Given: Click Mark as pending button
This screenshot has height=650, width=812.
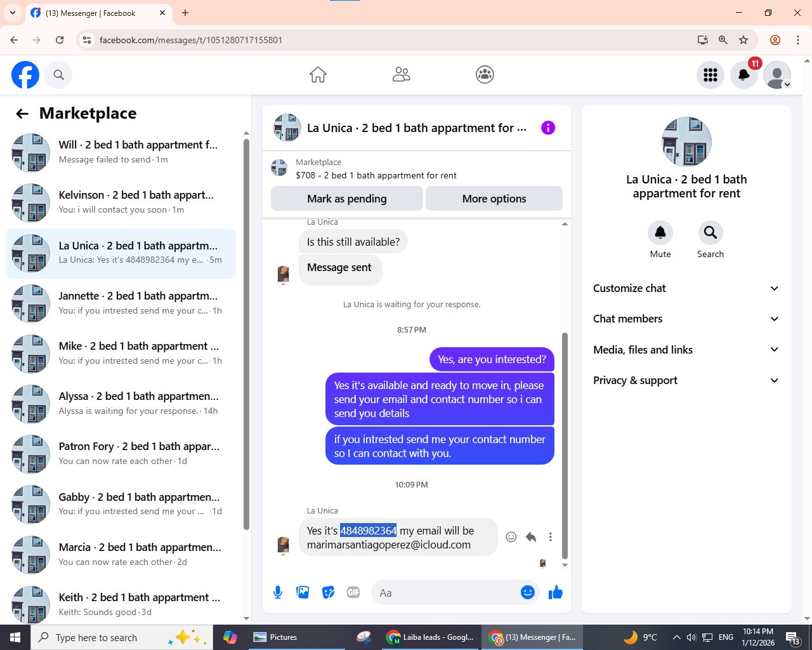Looking at the screenshot, I should click(347, 199).
